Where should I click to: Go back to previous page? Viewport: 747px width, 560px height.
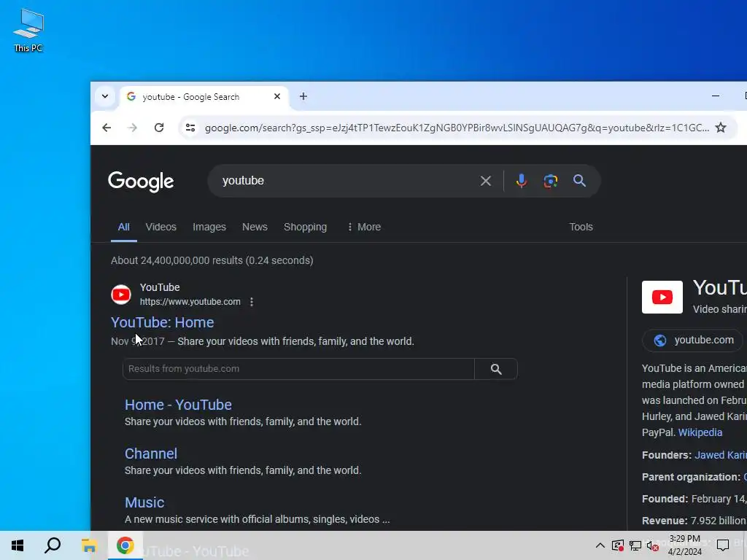107,128
